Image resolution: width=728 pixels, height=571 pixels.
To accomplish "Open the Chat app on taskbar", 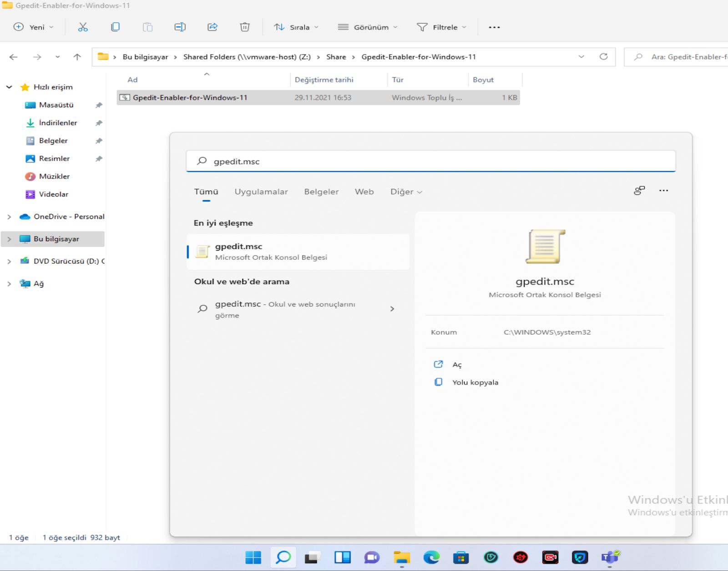I will tap(372, 557).
